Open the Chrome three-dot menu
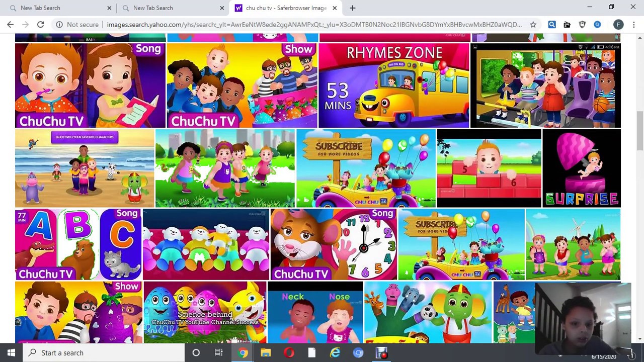The height and width of the screenshot is (362, 644). [x=633, y=24]
